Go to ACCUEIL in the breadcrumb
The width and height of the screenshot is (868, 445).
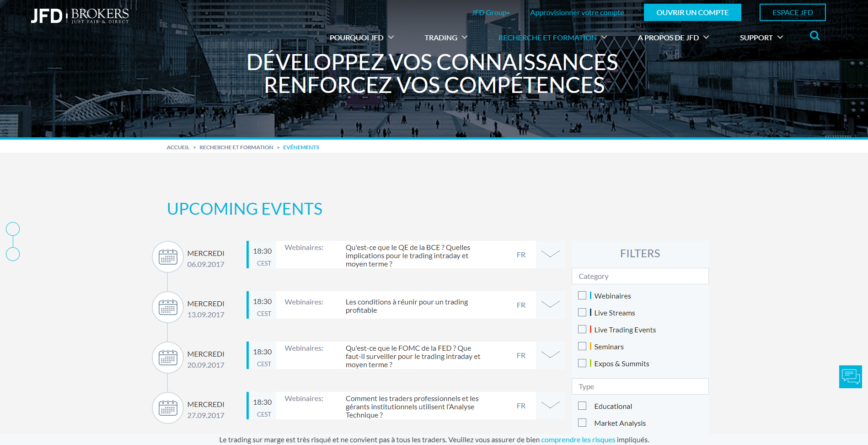coord(178,147)
